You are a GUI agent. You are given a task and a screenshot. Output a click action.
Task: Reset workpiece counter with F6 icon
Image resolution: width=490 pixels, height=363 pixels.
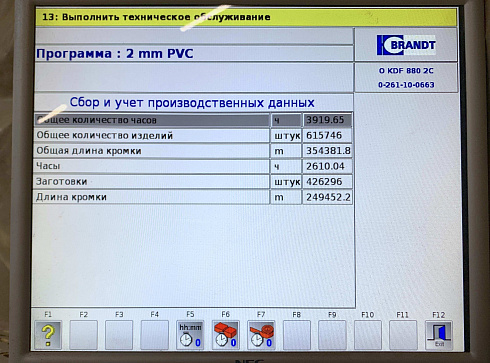coord(226,335)
